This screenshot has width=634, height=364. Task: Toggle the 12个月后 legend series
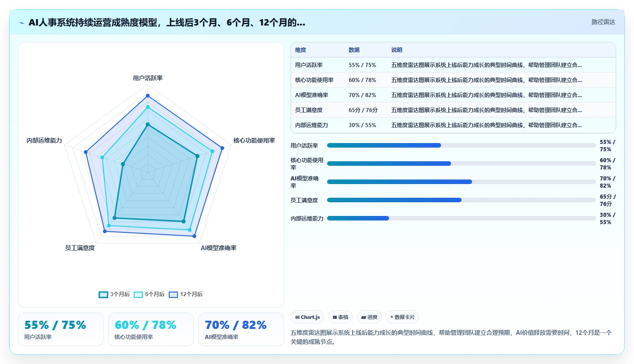coord(186,294)
